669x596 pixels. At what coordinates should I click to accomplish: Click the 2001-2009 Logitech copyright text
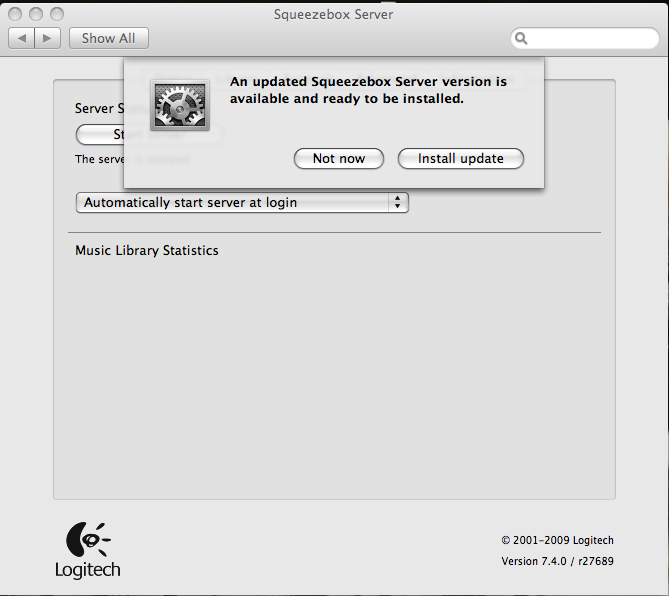click(557, 540)
